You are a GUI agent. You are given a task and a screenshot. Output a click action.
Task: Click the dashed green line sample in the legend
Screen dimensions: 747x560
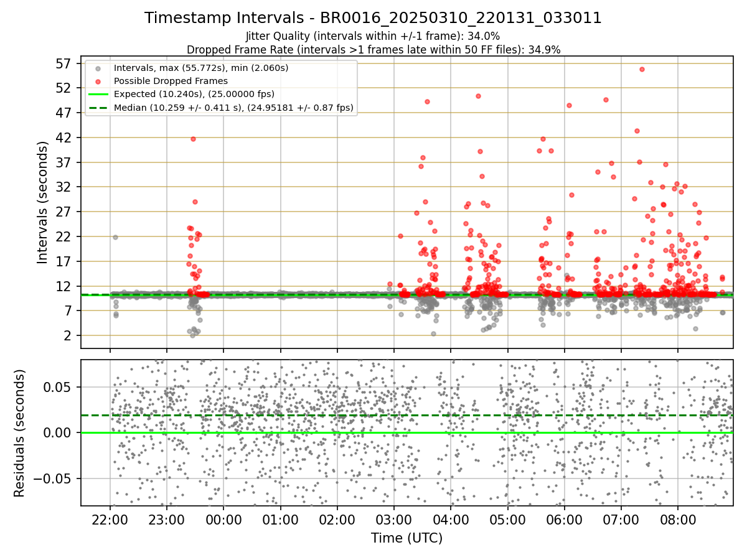[x=98, y=108]
